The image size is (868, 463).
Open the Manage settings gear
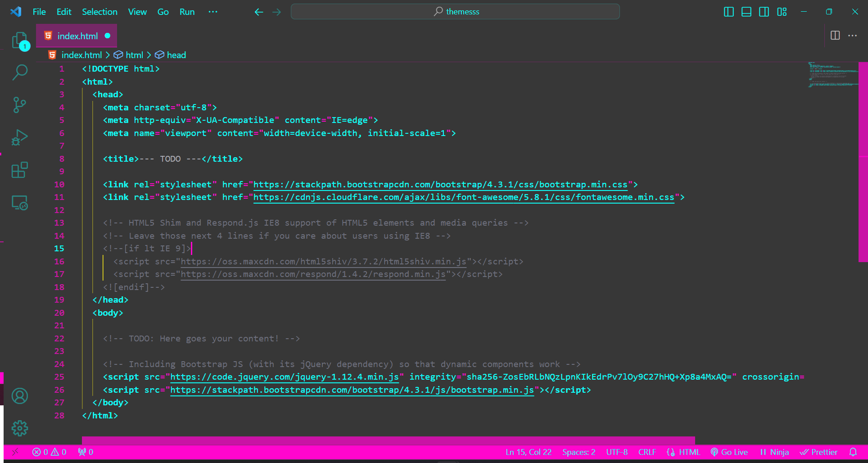(20, 428)
